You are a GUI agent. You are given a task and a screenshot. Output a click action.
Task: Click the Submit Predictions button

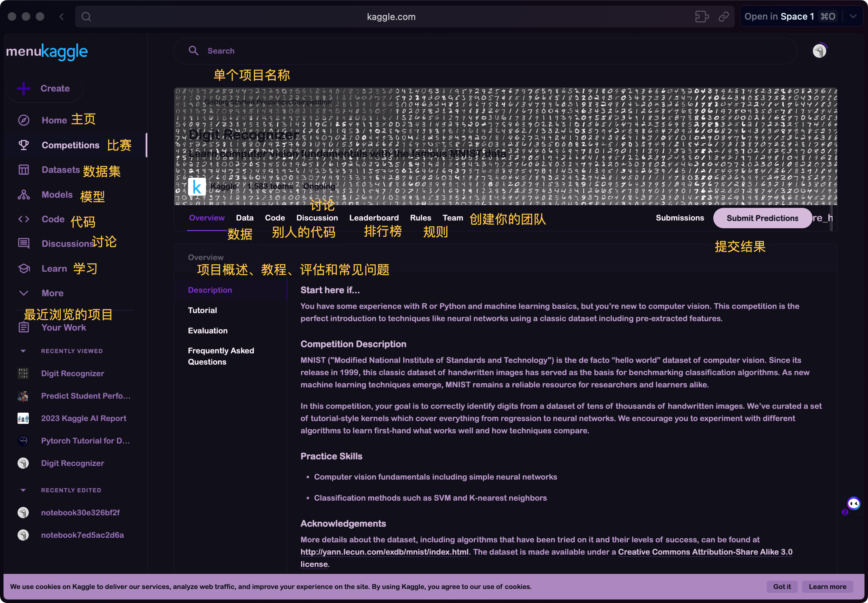pos(762,218)
